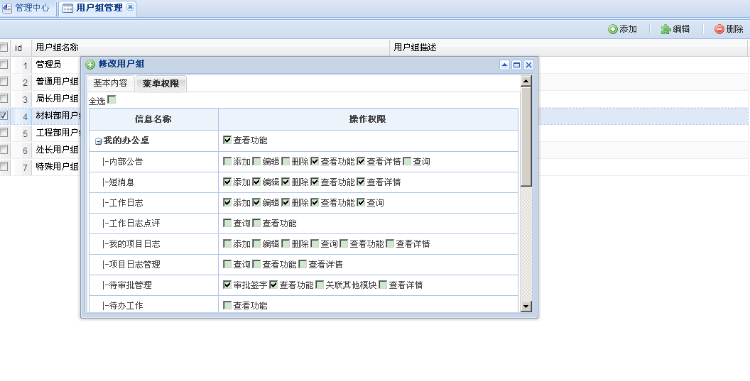Select the 菜单权限 tab
Screen dimensions: 750x381
click(x=161, y=83)
